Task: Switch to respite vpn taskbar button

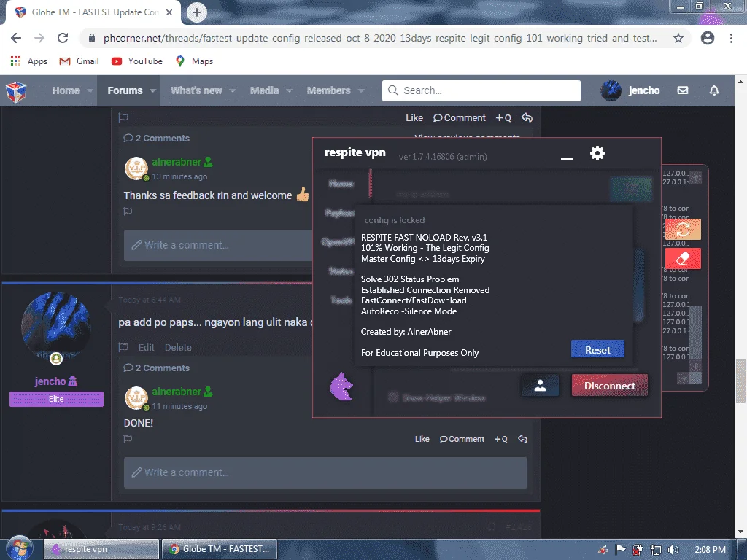Action: click(x=101, y=549)
